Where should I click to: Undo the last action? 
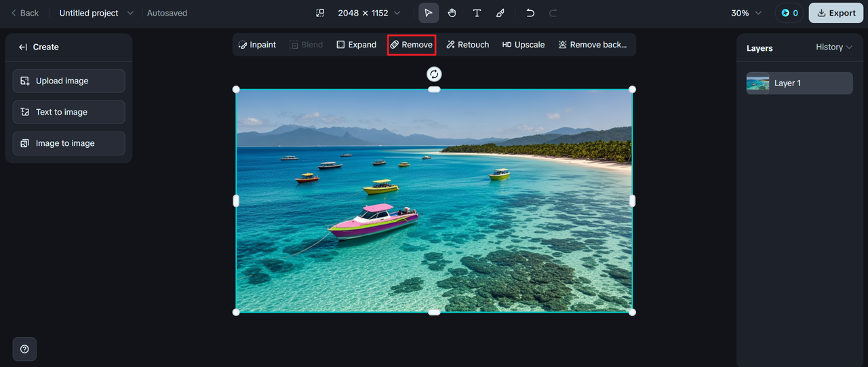[x=530, y=13]
